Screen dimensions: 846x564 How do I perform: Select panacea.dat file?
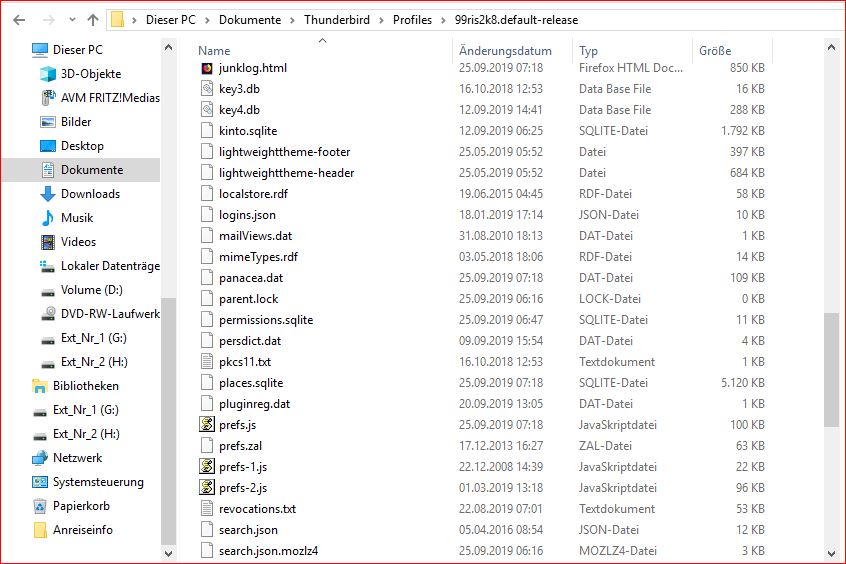(251, 278)
